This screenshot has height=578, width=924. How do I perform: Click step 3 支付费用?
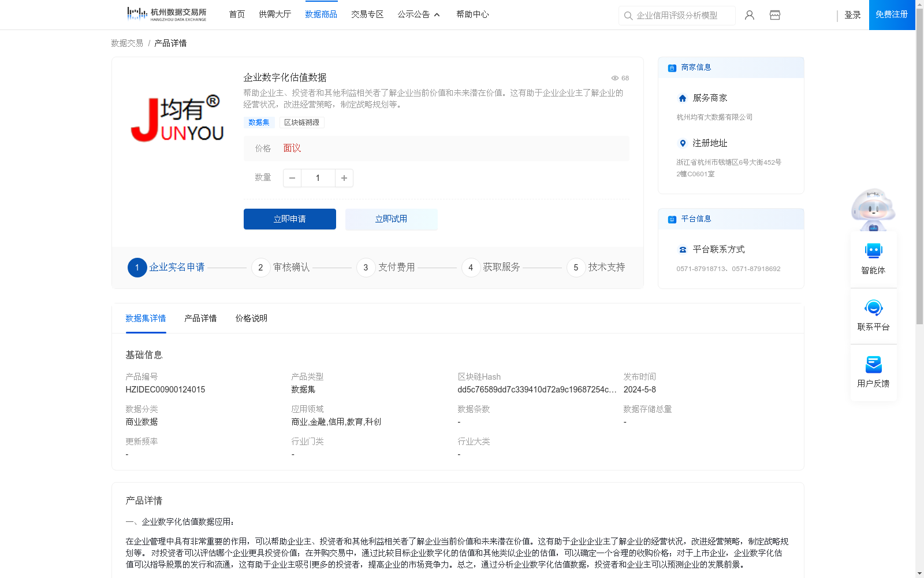point(386,268)
